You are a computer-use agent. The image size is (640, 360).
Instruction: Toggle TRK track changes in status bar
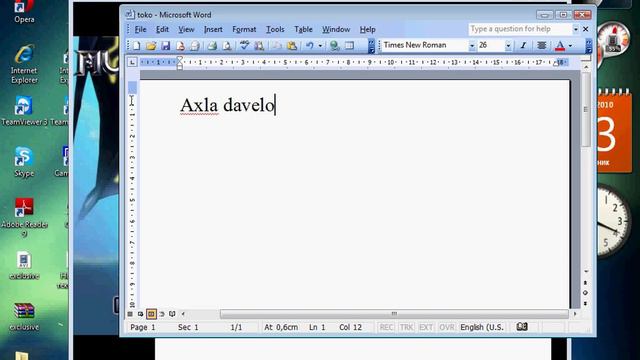click(406, 327)
